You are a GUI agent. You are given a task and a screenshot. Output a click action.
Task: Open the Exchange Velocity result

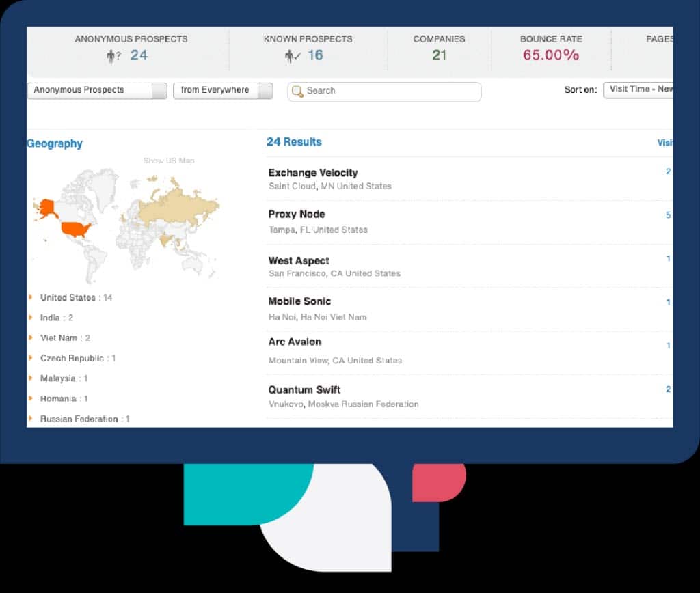[313, 173]
